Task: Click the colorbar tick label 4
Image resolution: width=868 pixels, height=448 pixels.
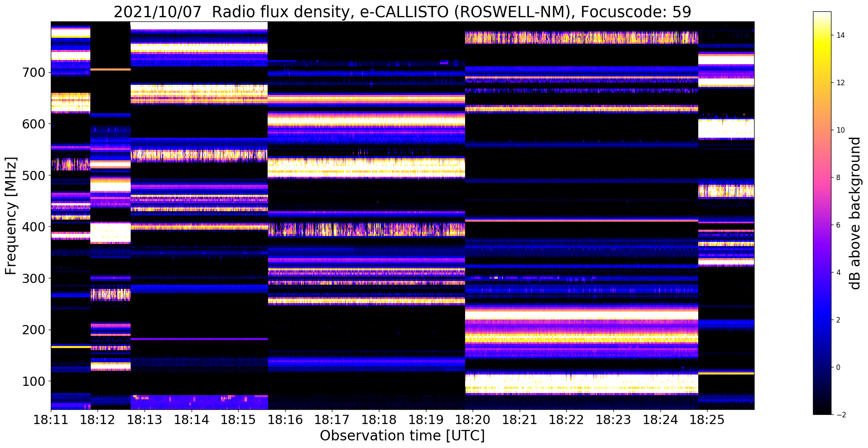Action: [x=839, y=272]
